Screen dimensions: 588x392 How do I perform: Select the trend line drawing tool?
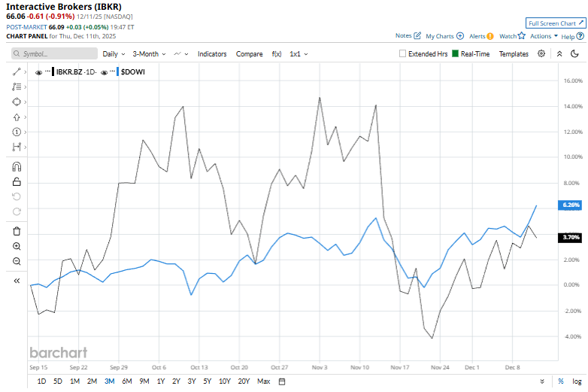pos(17,71)
